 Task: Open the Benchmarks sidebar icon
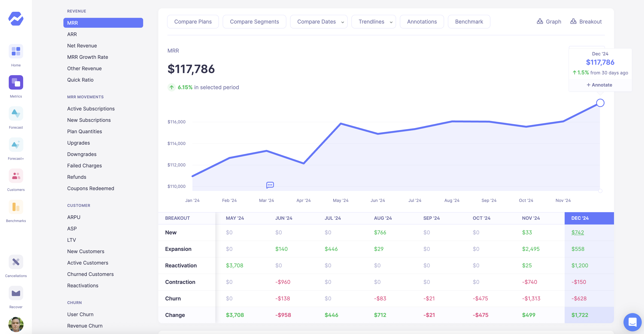click(16, 207)
